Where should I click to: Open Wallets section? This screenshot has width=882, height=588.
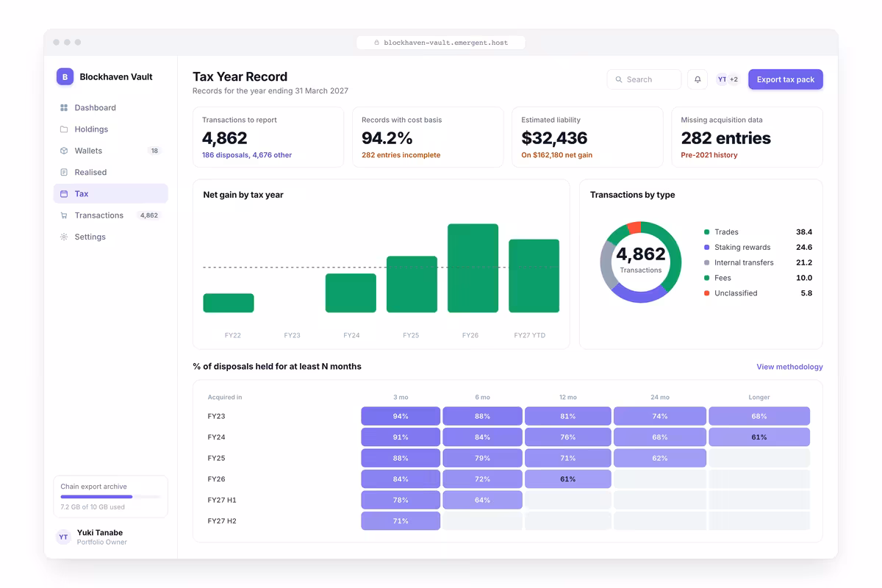(111, 151)
